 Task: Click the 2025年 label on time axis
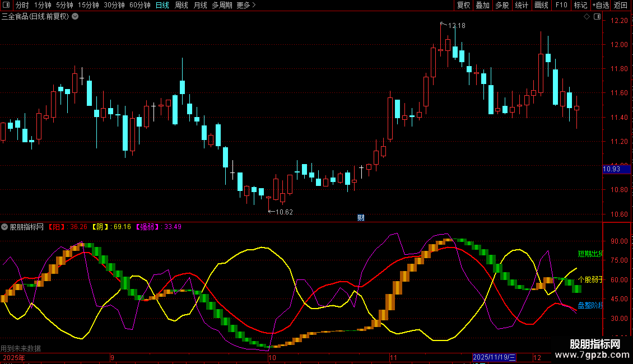coord(14,357)
